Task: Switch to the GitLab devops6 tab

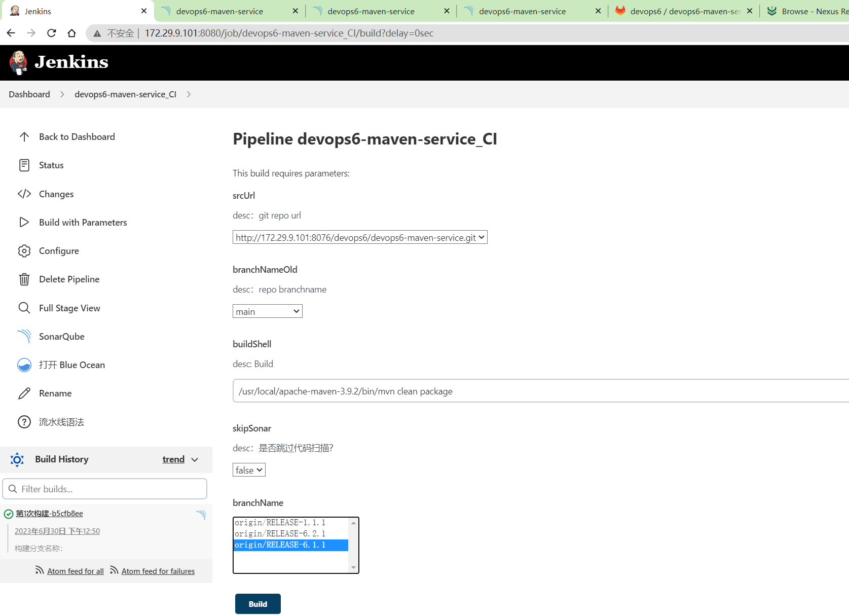Action: (684, 11)
